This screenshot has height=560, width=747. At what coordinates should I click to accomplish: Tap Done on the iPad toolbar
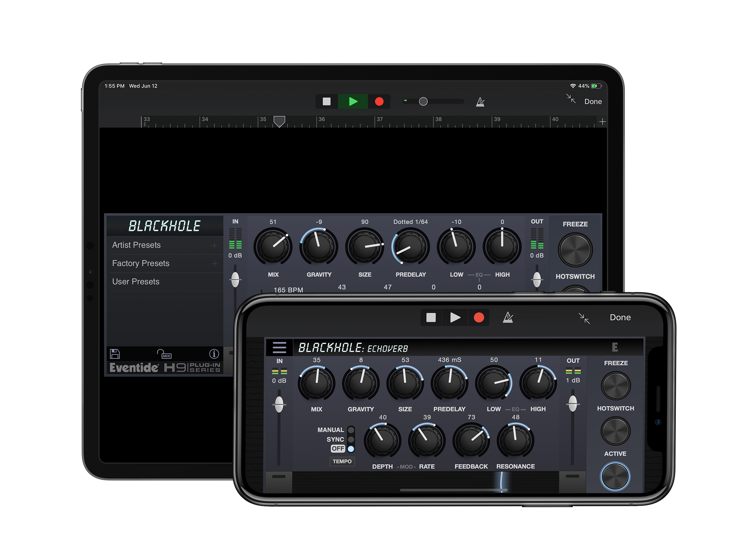tap(593, 101)
